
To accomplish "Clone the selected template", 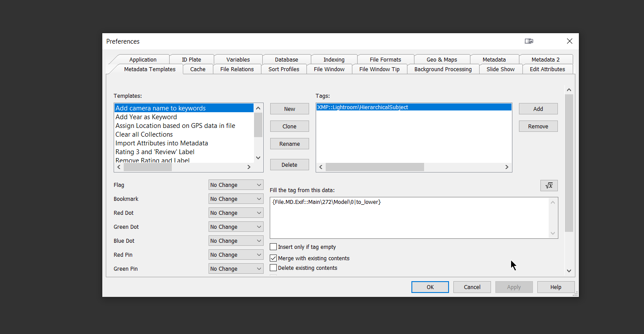I will click(x=289, y=126).
